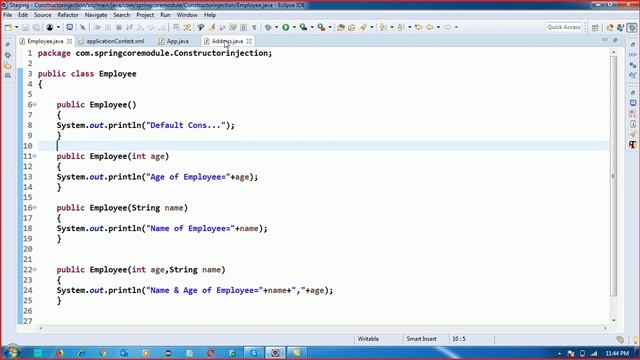Click the Previous Annotation icon
This screenshot has height=360, width=640.
(x=401, y=27)
